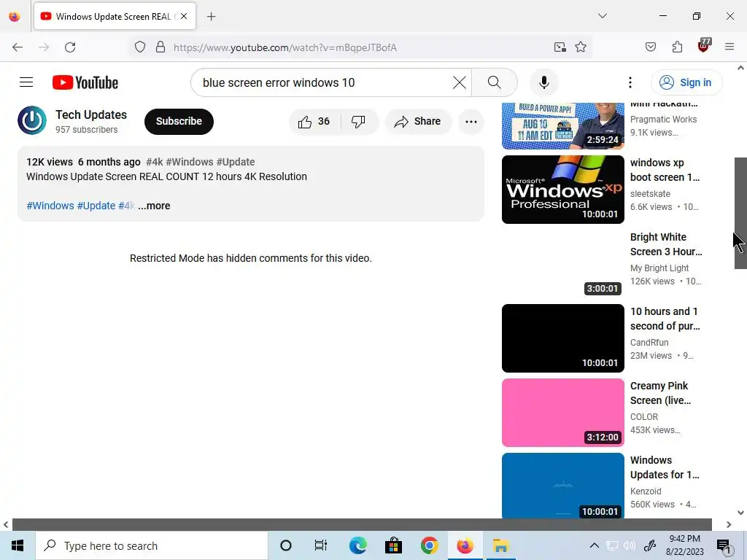Open the Tech Updates channel name
This screenshot has height=560, width=747.
pos(91,114)
